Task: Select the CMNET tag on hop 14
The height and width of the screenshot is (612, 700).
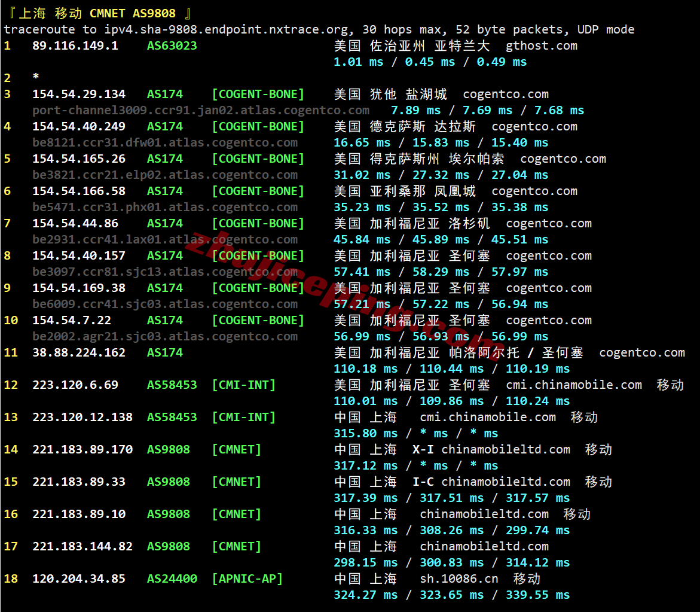Action: (x=236, y=449)
